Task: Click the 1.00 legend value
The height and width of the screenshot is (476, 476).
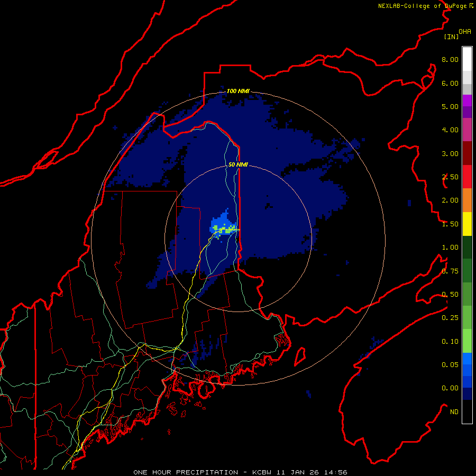Action: tap(450, 248)
